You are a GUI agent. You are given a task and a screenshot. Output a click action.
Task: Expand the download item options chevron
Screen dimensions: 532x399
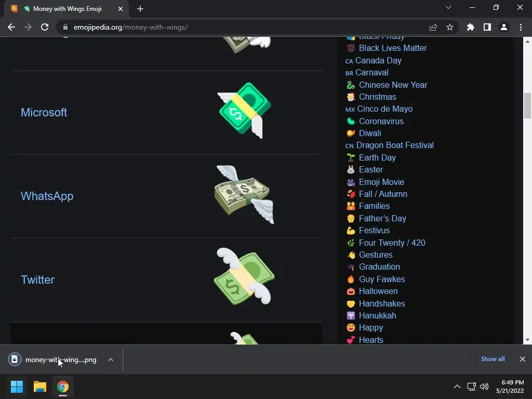111,360
